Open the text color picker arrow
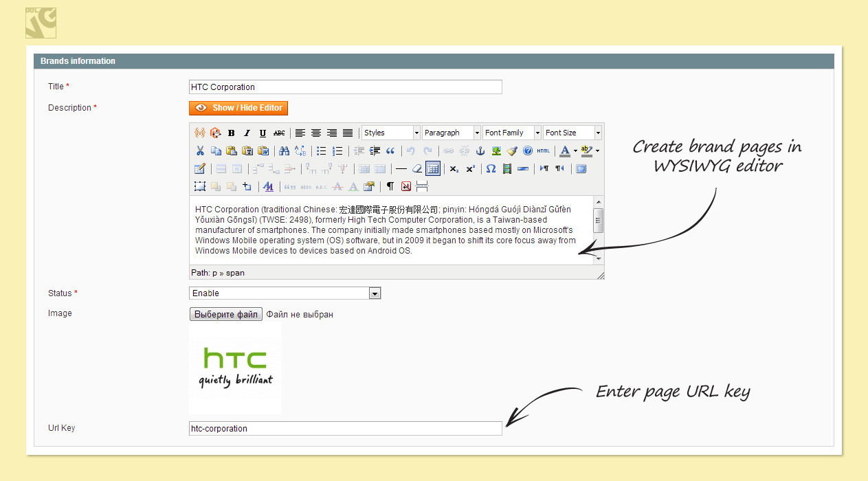The image size is (868, 481). tap(575, 151)
